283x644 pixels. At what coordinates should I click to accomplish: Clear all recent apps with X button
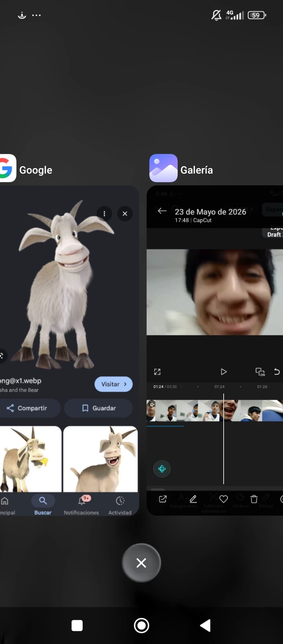click(141, 563)
